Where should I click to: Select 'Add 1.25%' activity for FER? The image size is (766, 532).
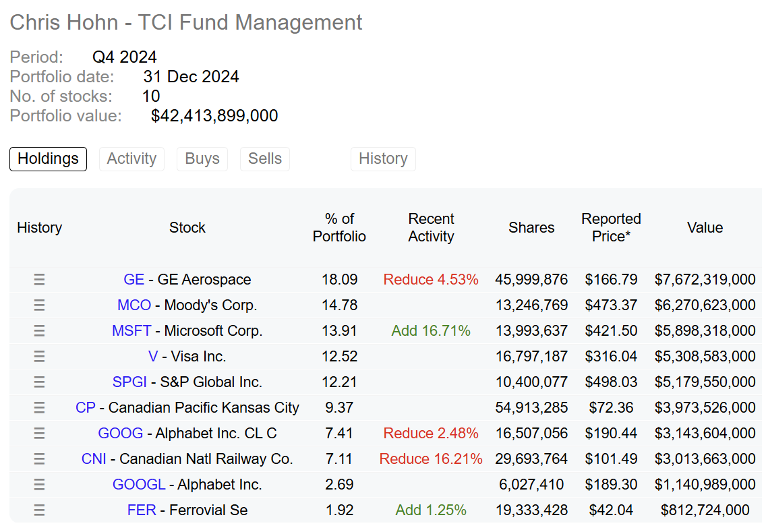[x=431, y=510]
